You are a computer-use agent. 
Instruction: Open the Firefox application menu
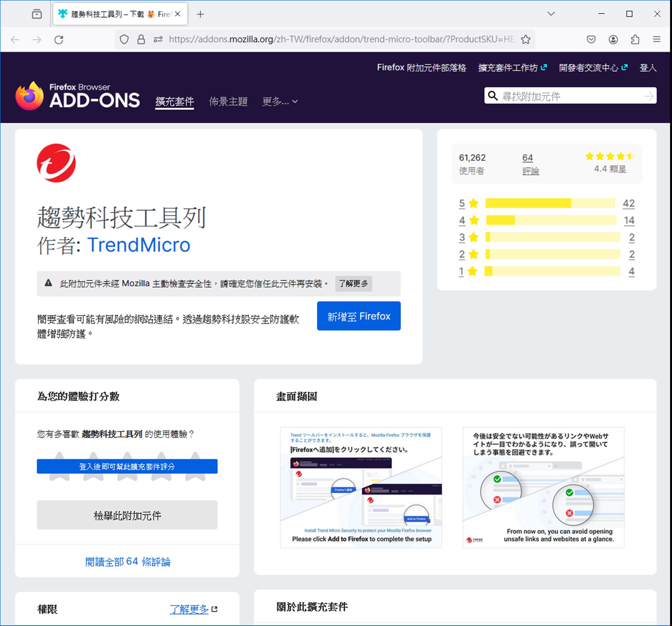[657, 40]
